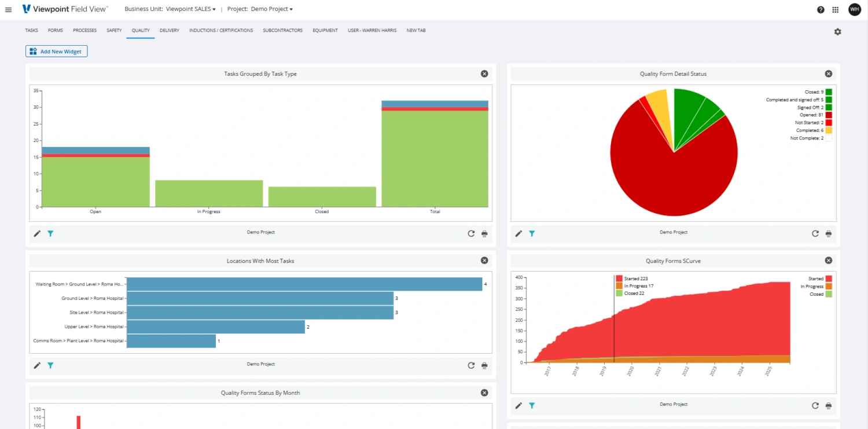Open the hamburger navigation menu
This screenshot has height=429, width=868.
9,9
